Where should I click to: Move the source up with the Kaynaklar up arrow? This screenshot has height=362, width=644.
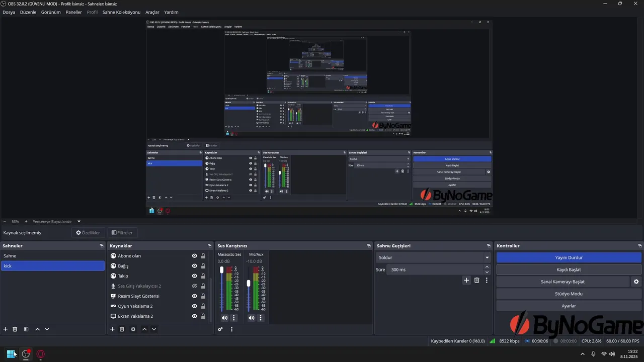pyautogui.click(x=144, y=329)
